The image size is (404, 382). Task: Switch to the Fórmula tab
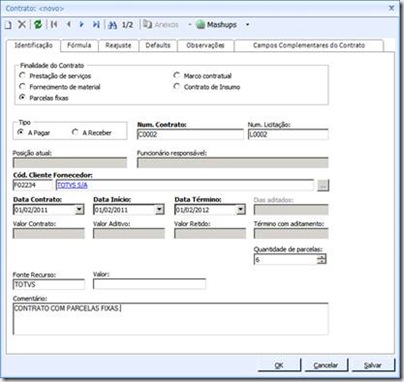click(x=79, y=45)
